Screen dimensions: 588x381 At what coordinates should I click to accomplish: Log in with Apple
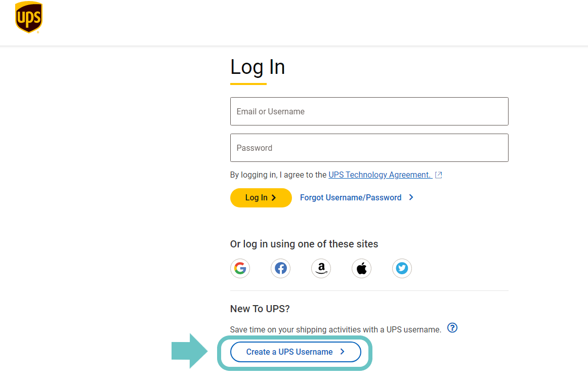361,268
